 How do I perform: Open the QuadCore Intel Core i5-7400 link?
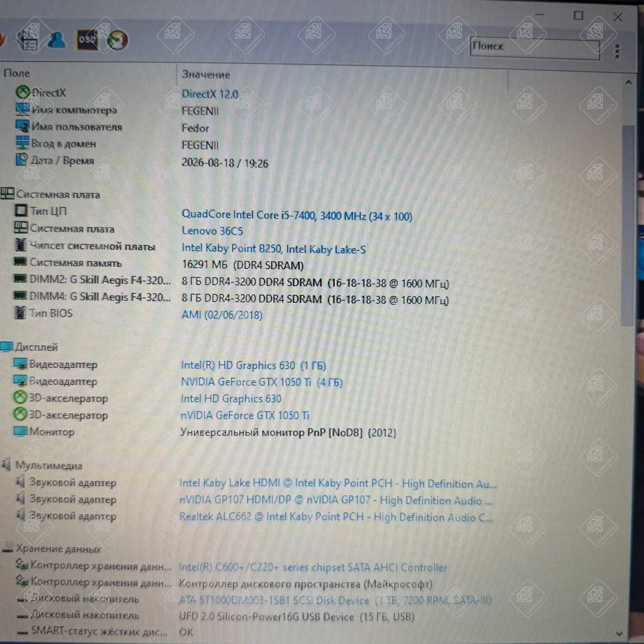pyautogui.click(x=297, y=215)
